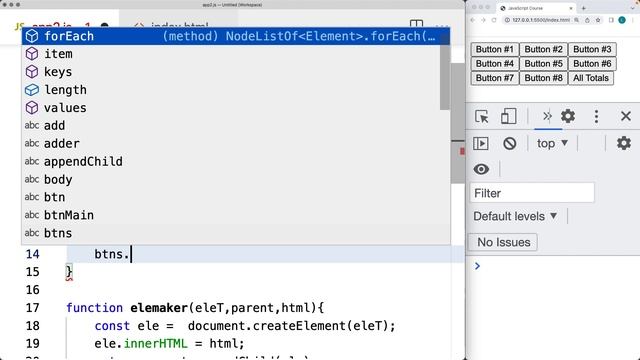Open the browser profile avatar
This screenshot has height=360, width=640.
click(x=622, y=20)
